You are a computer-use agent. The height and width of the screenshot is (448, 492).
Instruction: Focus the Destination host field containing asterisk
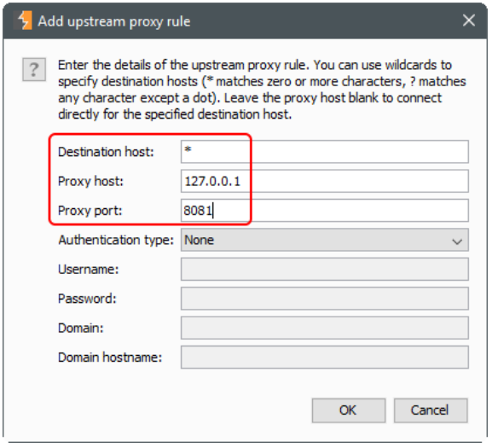[x=325, y=152]
